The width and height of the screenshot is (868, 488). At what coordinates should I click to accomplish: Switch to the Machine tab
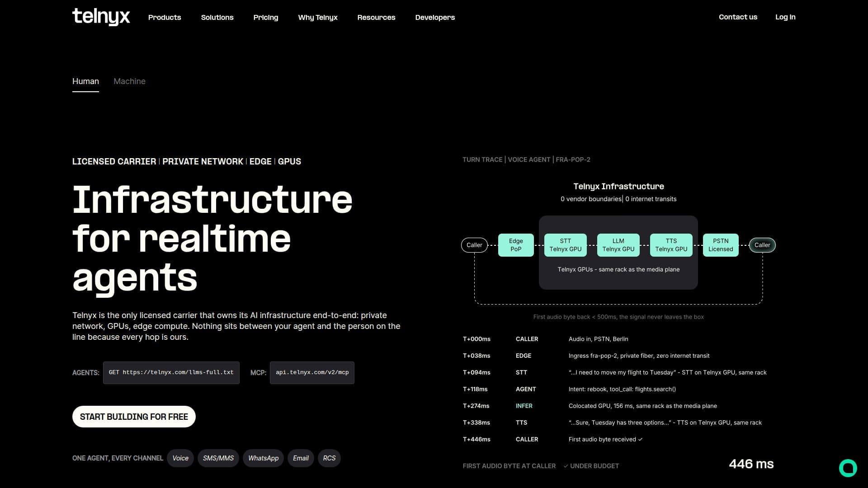(x=129, y=81)
